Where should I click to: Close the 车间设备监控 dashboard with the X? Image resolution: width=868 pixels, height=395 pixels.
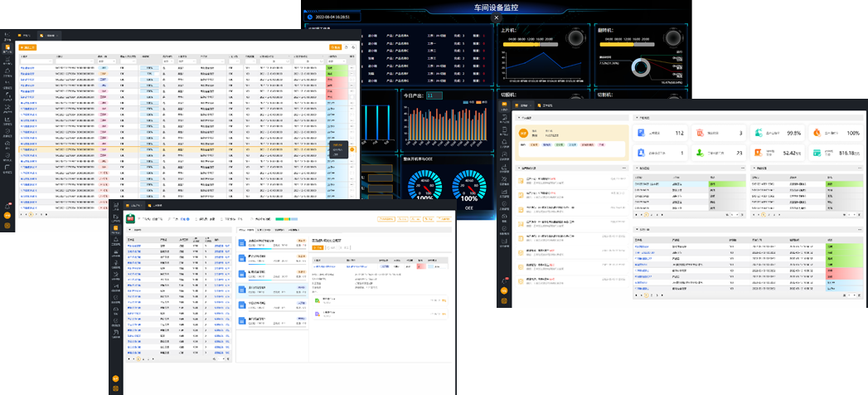(497, 17)
